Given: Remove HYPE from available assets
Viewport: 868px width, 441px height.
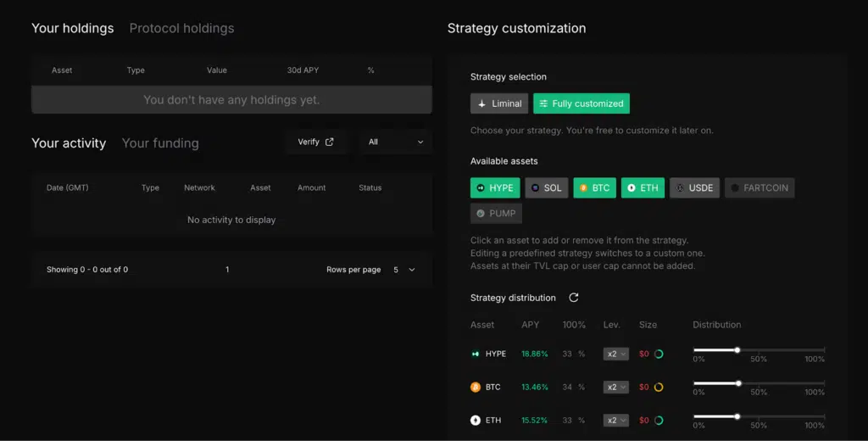Looking at the screenshot, I should 495,187.
